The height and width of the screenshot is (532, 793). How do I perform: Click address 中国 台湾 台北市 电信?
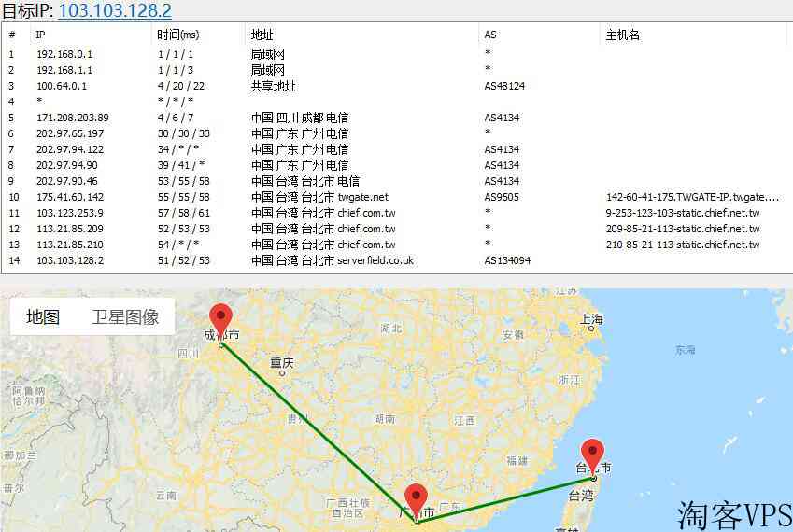(x=304, y=181)
